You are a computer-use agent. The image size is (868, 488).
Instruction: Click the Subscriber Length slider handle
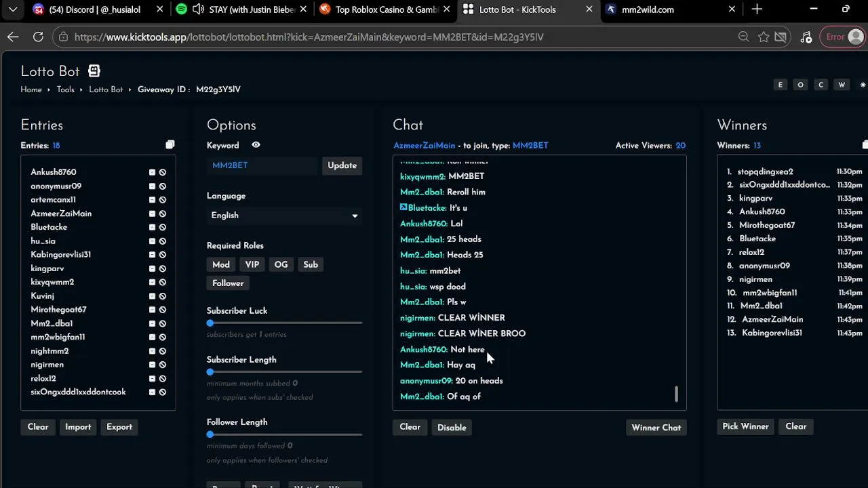[210, 372]
